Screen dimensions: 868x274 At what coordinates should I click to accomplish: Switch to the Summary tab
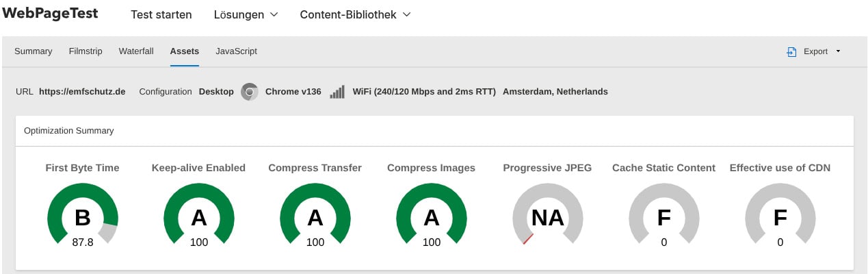click(x=34, y=51)
